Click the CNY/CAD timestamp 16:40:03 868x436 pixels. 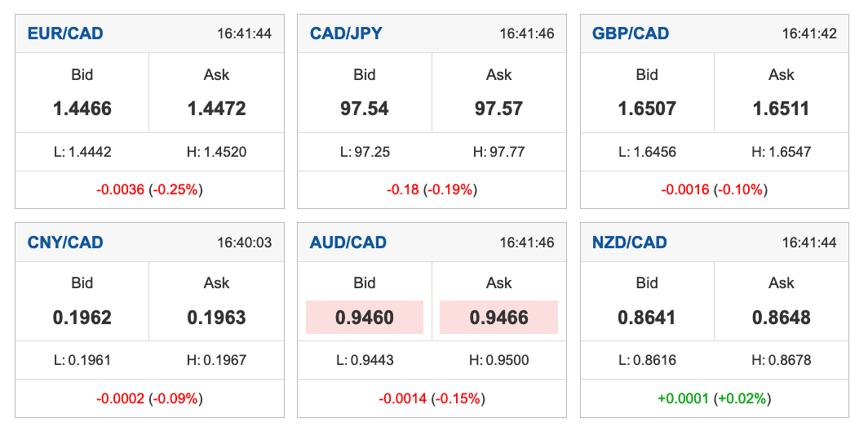244,242
